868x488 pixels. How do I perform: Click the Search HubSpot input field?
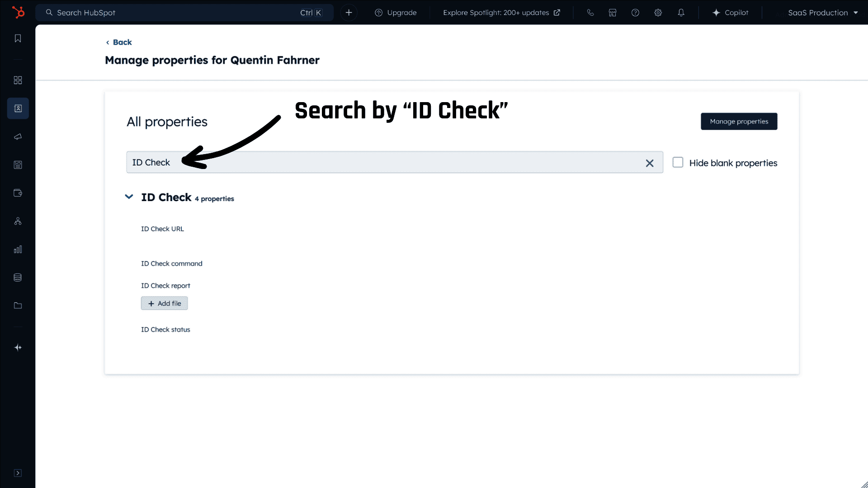[176, 13]
